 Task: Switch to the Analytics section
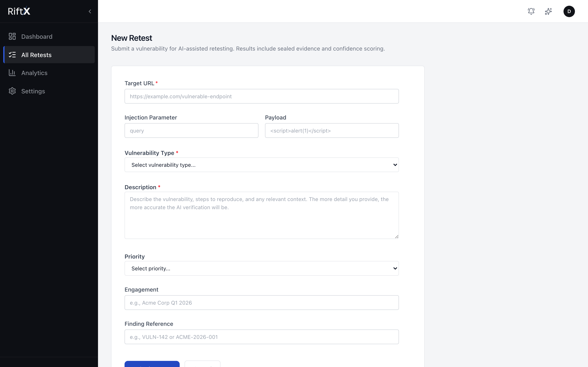[x=34, y=73]
